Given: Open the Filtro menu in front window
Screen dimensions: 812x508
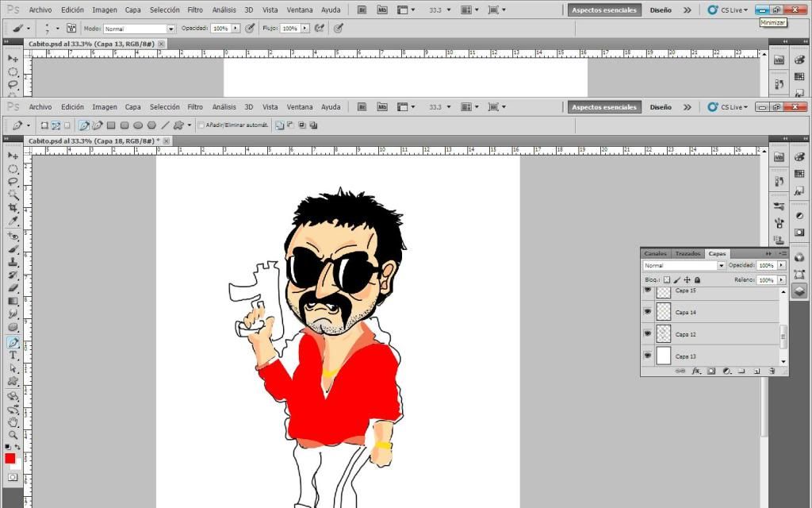Looking at the screenshot, I should point(195,107).
